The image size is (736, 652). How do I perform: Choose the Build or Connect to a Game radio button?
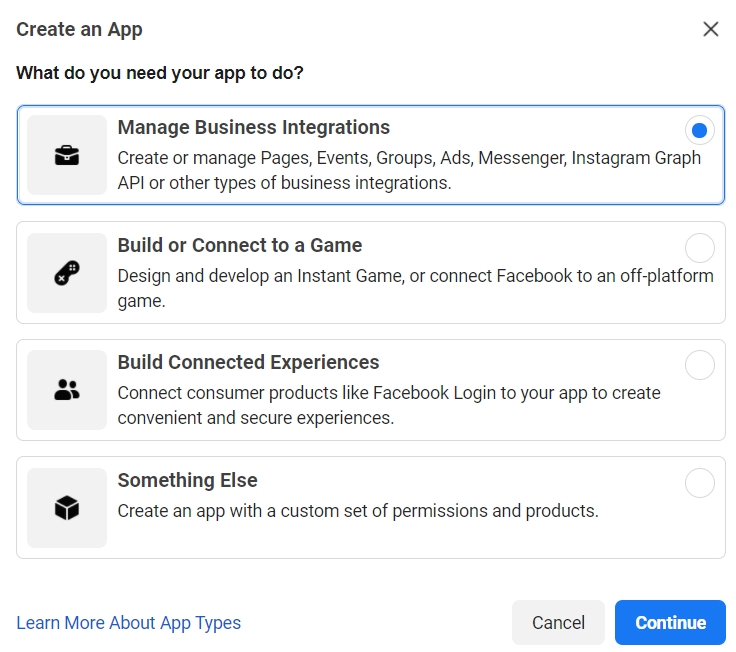[x=699, y=248]
